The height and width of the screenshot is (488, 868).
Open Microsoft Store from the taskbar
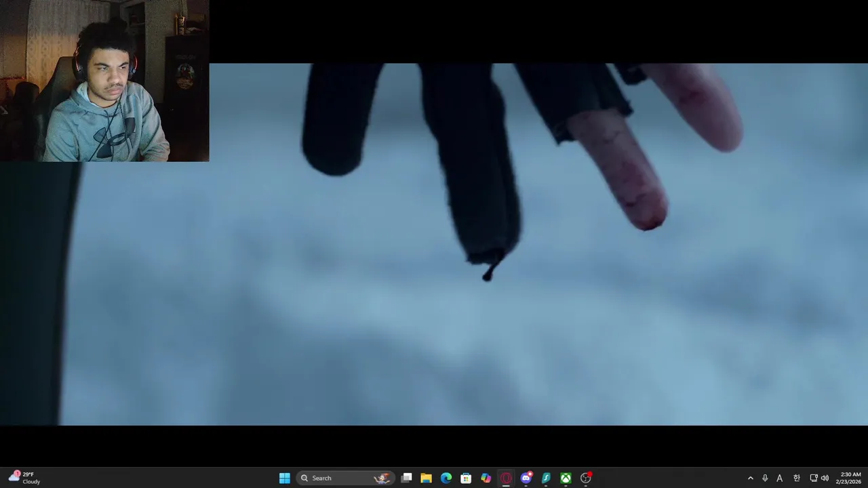coord(466,478)
